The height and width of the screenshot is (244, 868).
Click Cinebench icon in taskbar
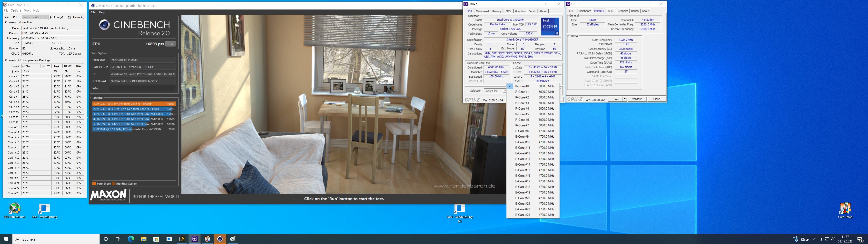[x=220, y=239]
